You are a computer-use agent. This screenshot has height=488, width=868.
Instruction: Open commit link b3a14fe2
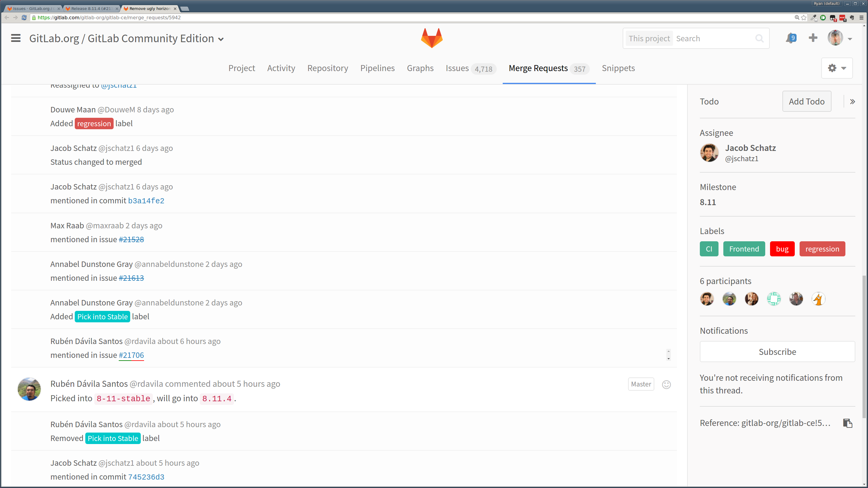(x=146, y=201)
